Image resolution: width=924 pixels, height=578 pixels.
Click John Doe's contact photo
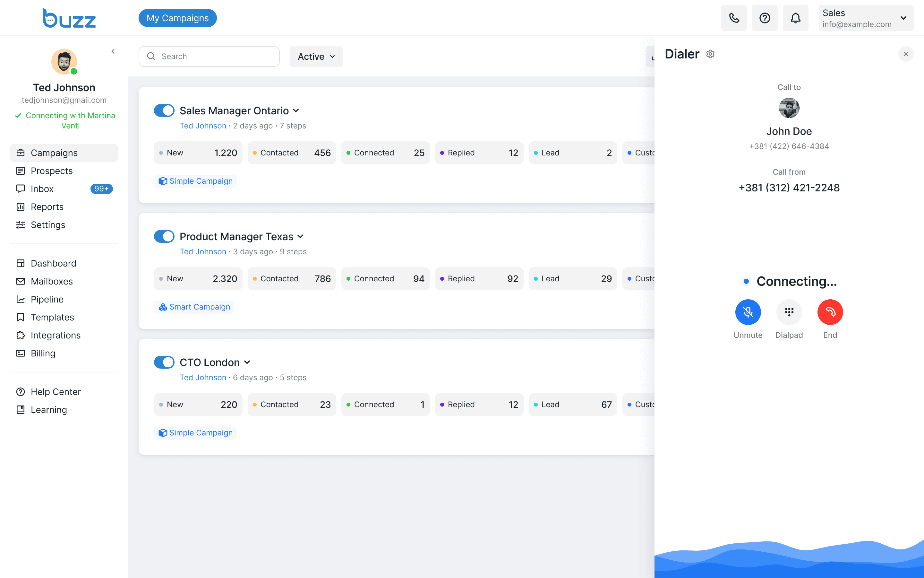click(789, 108)
